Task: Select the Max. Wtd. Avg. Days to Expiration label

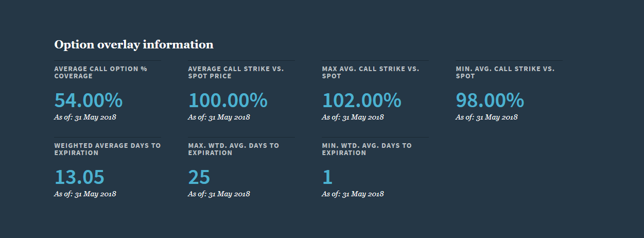Action: click(234, 149)
